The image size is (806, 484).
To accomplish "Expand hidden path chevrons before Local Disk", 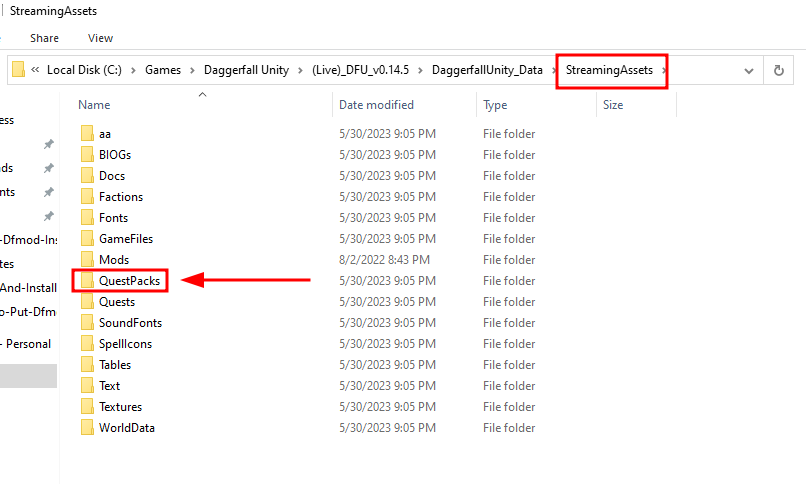I will pyautogui.click(x=35, y=70).
